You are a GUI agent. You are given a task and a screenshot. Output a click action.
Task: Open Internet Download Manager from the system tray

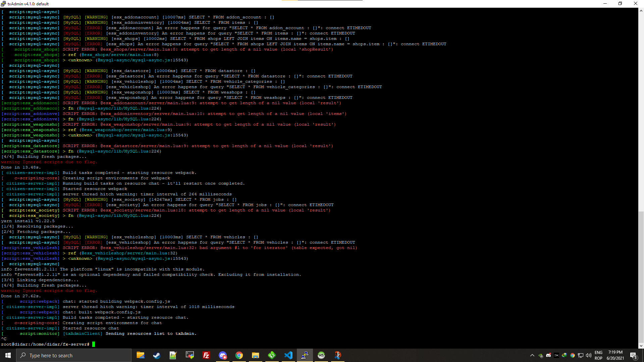point(564,355)
